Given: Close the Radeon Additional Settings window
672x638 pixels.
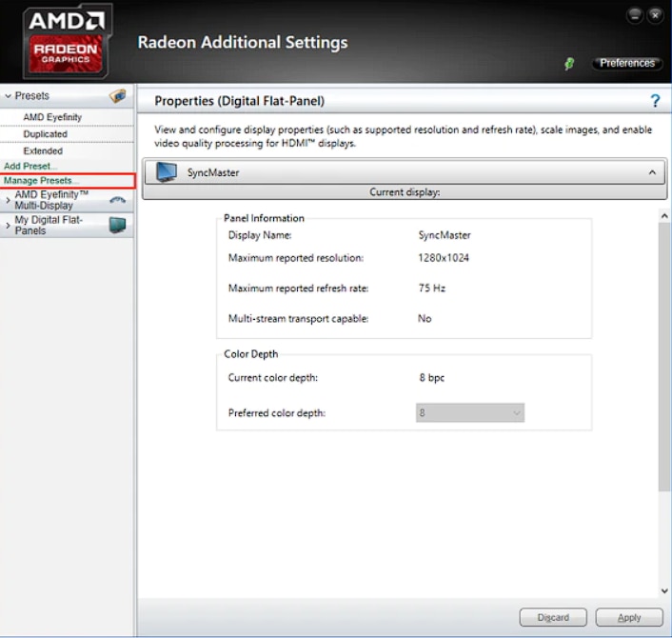Looking at the screenshot, I should (655, 16).
